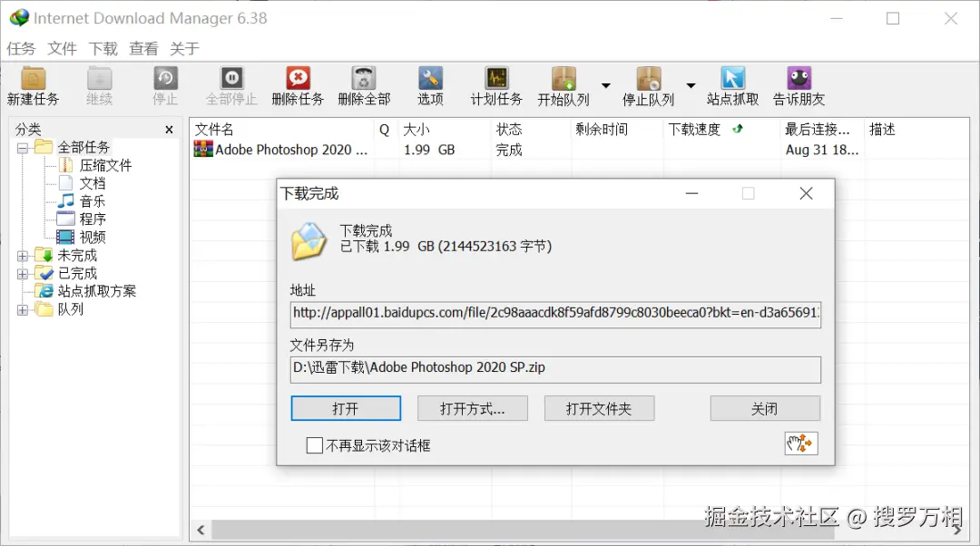Click the Q column header
This screenshot has height=546, width=980.
(385, 130)
